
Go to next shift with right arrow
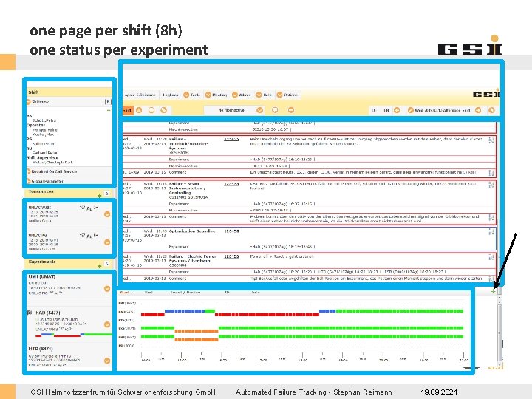point(478,110)
